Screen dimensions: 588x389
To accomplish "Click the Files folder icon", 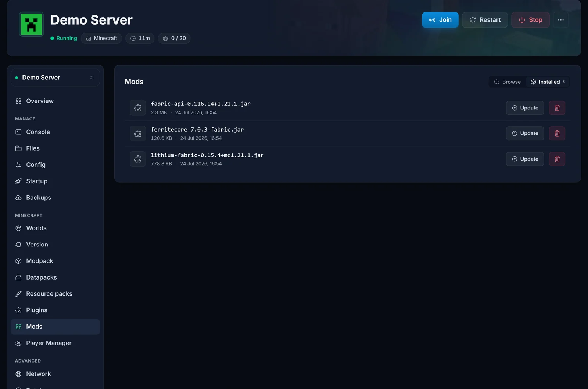I will [18, 148].
